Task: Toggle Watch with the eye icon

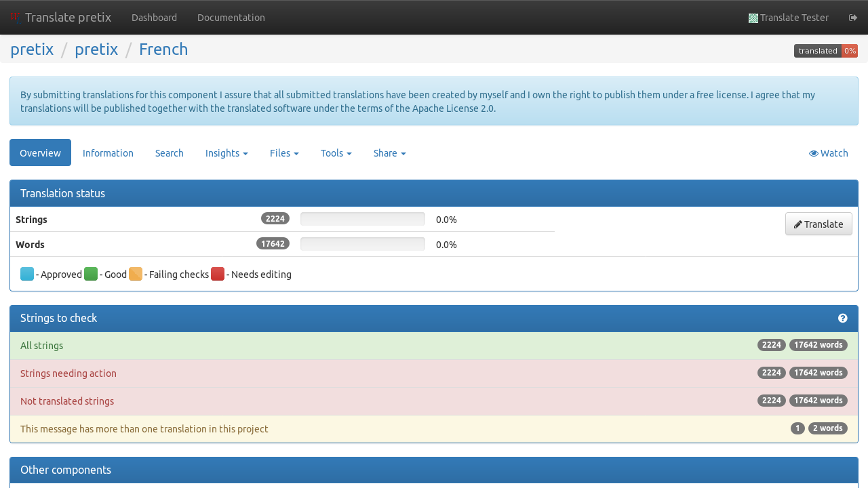Action: (x=828, y=153)
